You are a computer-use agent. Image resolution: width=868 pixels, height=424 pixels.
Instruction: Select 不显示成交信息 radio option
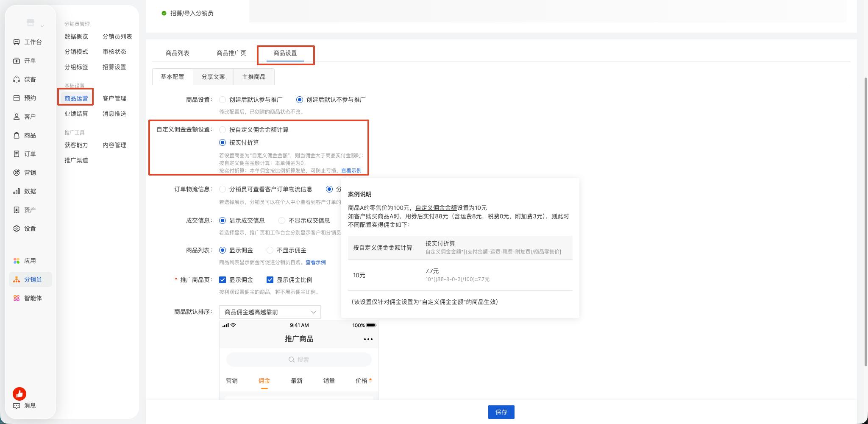(x=282, y=220)
